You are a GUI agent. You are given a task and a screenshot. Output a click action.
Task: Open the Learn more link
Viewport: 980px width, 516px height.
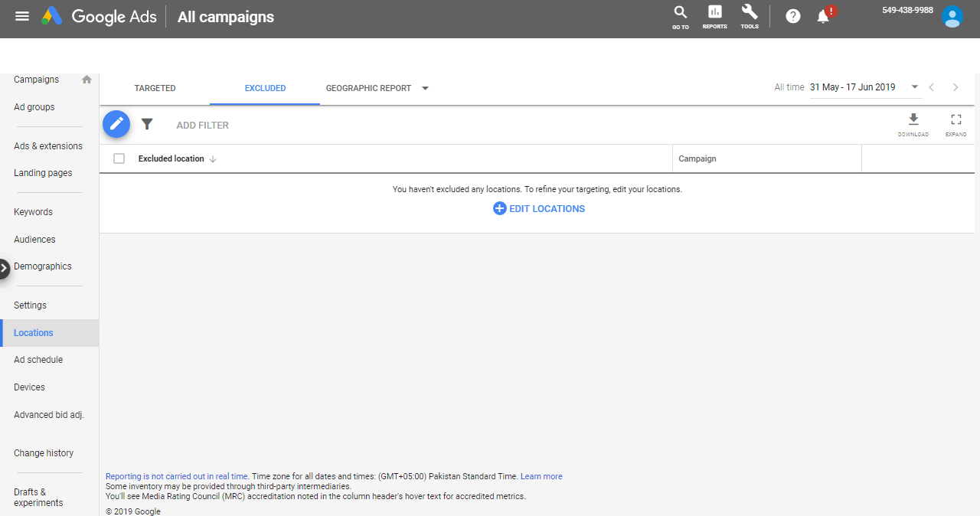(541, 476)
